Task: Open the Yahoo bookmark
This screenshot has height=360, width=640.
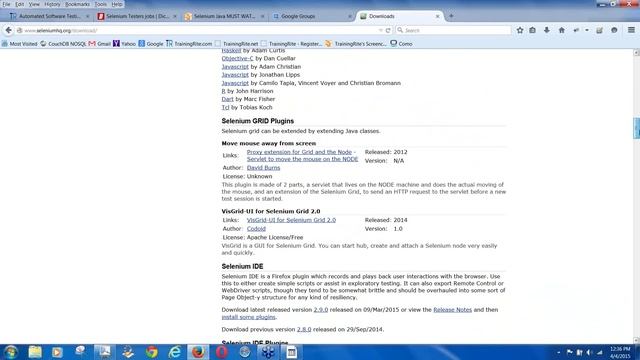Action: pos(124,44)
